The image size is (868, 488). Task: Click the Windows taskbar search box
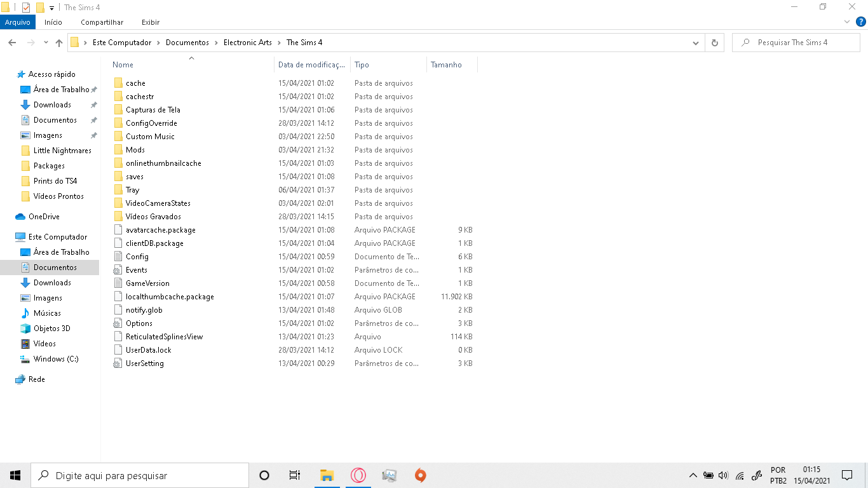click(x=140, y=475)
